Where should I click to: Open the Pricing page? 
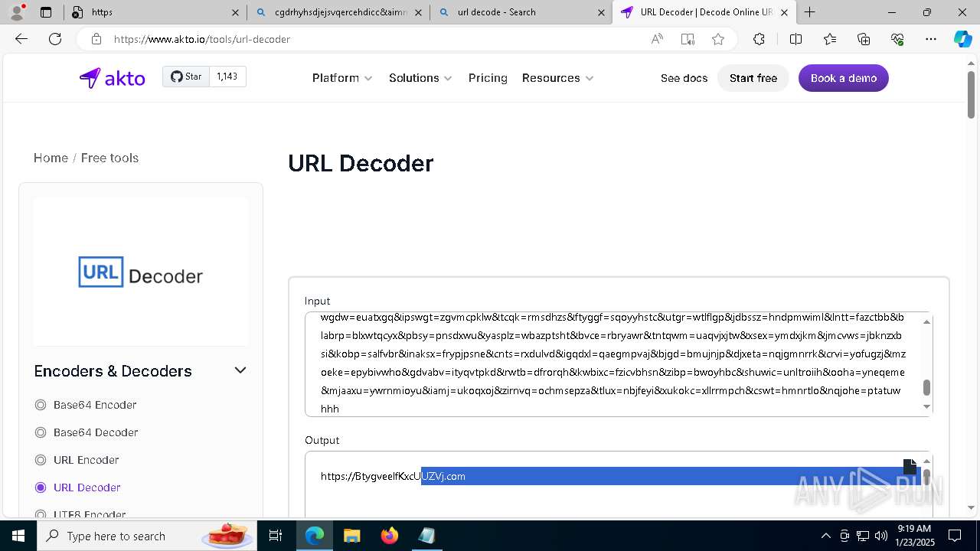tap(488, 78)
